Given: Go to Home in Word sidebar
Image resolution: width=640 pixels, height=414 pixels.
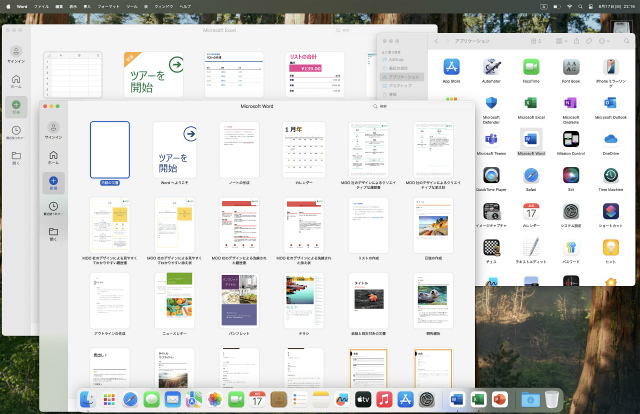Looking at the screenshot, I should 52,155.
